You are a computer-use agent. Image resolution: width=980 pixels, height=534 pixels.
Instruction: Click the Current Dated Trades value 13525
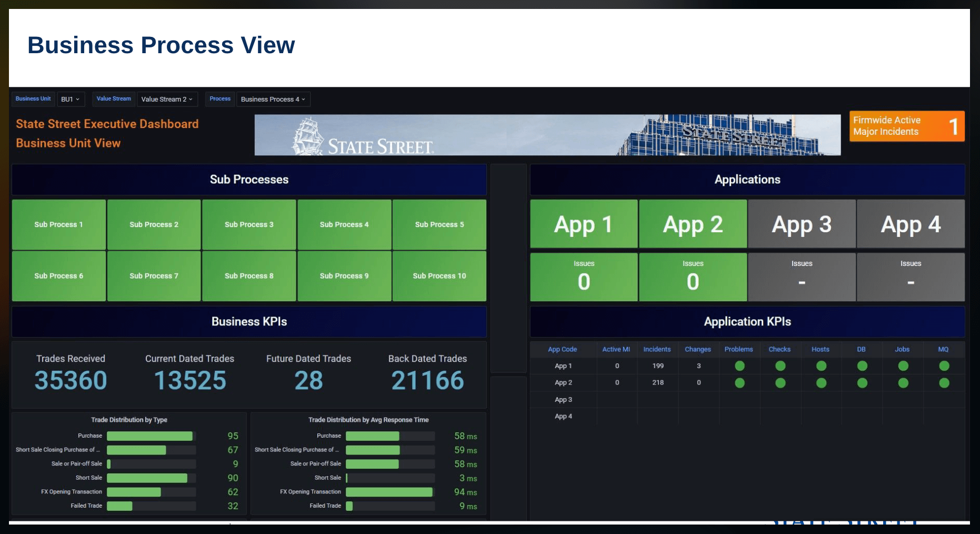[x=190, y=381]
